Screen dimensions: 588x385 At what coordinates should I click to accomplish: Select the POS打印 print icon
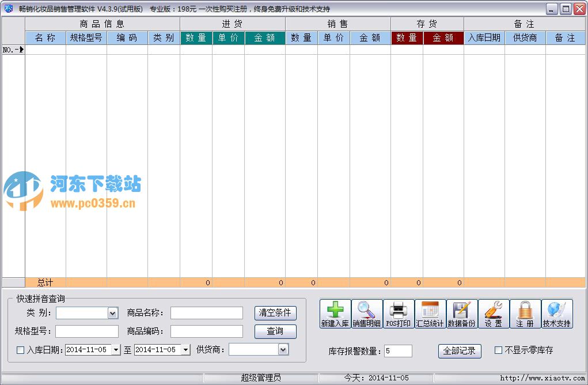click(398, 314)
